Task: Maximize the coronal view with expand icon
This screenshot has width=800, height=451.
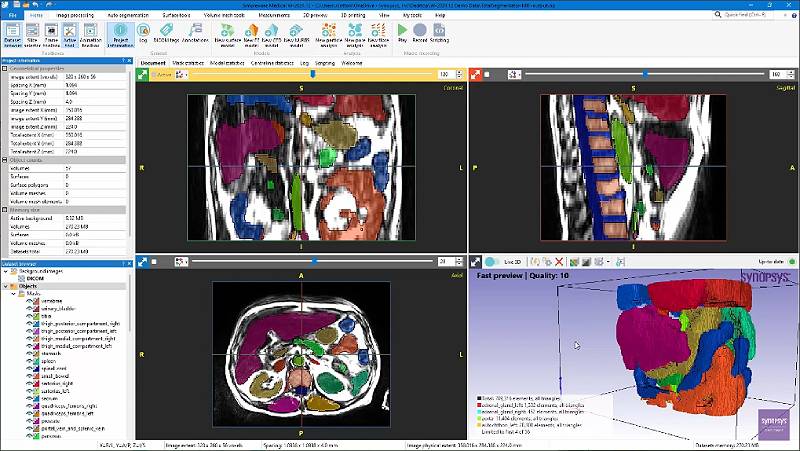Action: pyautogui.click(x=143, y=74)
